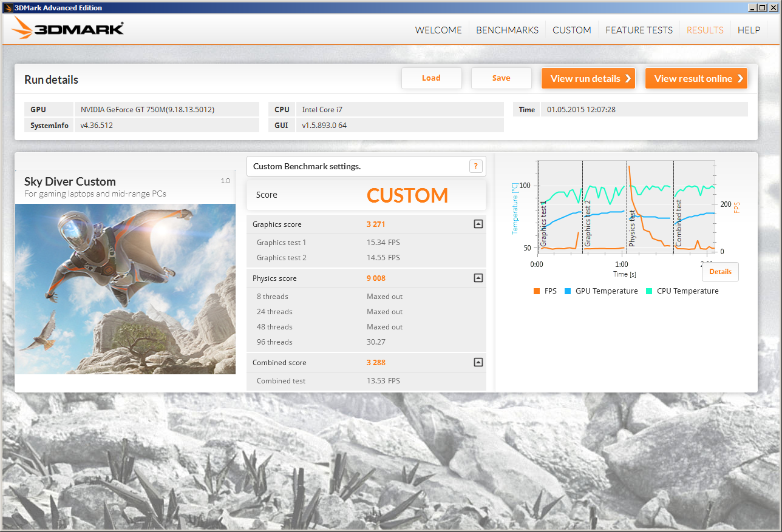Screen dimensions: 782x532
Task: Toggle the FPS legend series
Action: [545, 291]
